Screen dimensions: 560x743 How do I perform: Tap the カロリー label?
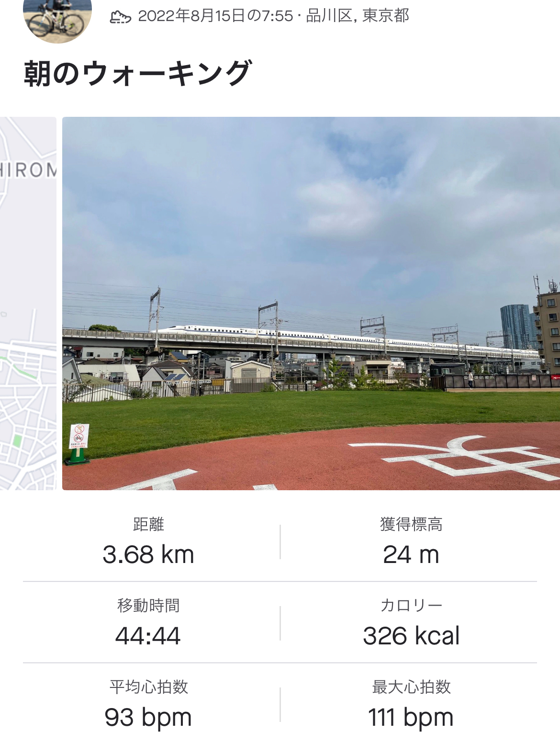(x=411, y=606)
